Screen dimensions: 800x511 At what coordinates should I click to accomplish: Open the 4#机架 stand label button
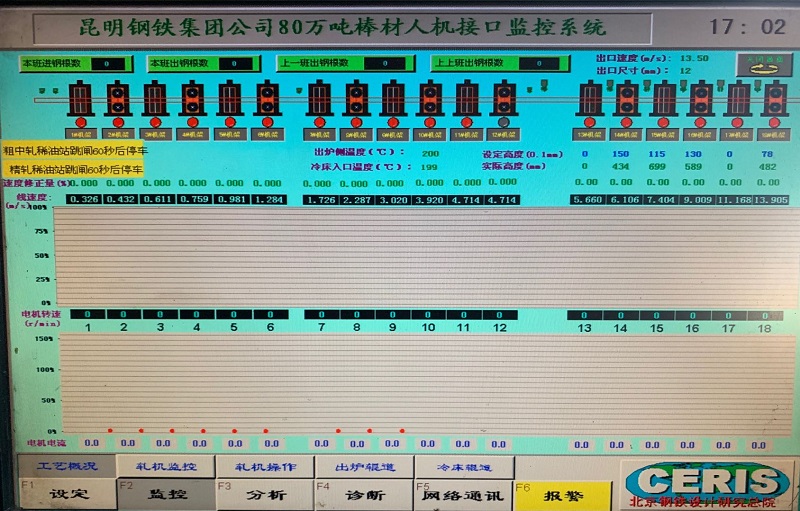coord(192,135)
